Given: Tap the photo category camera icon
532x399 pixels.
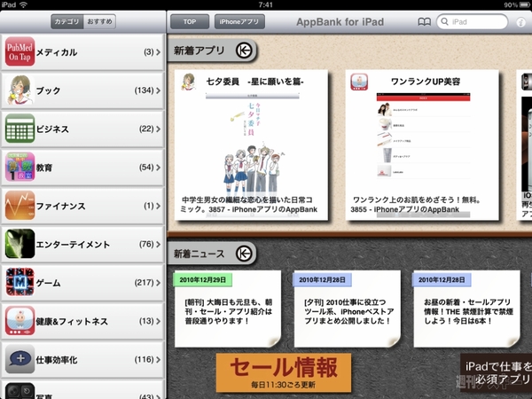Looking at the screenshot, I should (x=20, y=391).
